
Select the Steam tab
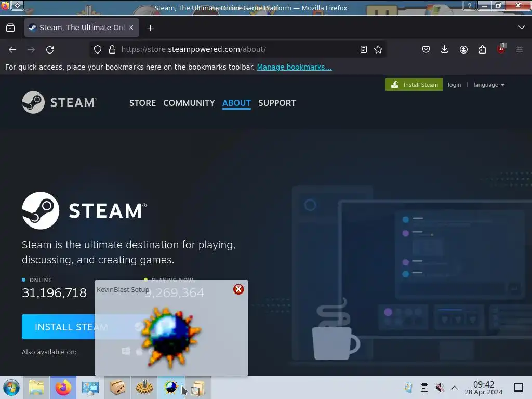[82, 28]
